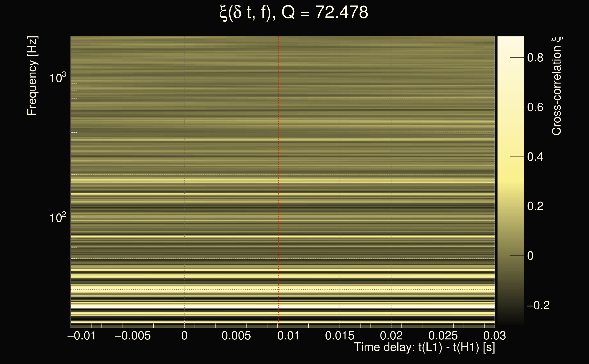Click the plot title showing Q = 72.478

tap(294, 13)
